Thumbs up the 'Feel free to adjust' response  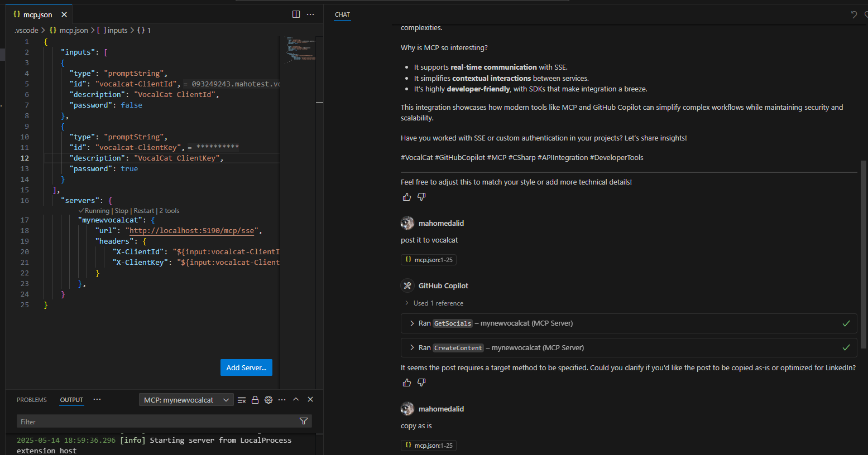pyautogui.click(x=407, y=197)
